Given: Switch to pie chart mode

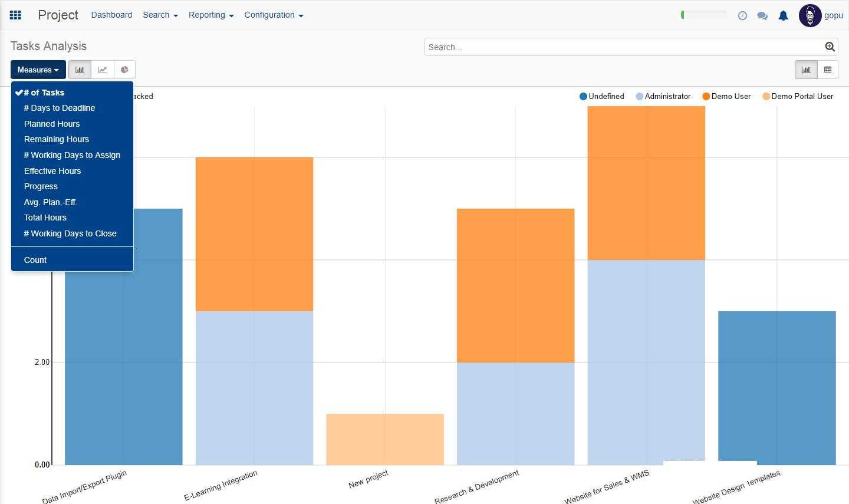Looking at the screenshot, I should point(124,70).
